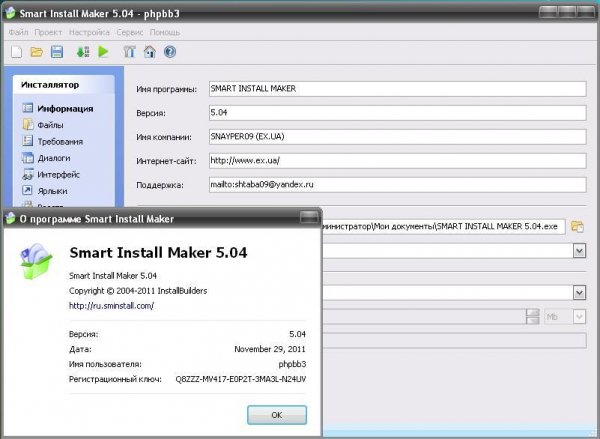
Task: Click the Имя программы input field
Action: coord(398,89)
